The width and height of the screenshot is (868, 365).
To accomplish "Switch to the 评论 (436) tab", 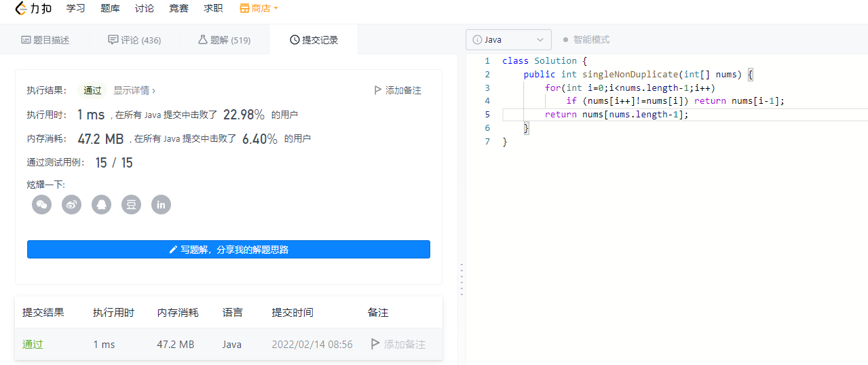I will point(134,40).
